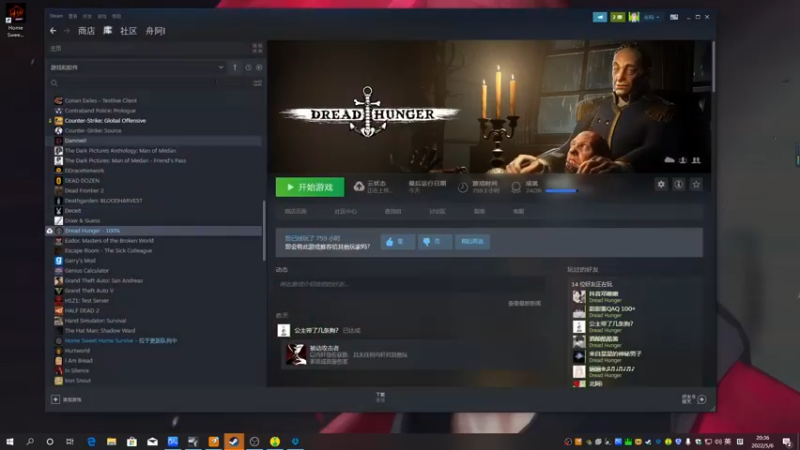Screen dimensions: 800x450
Task: Go forward with the right arrow
Action: click(67, 31)
